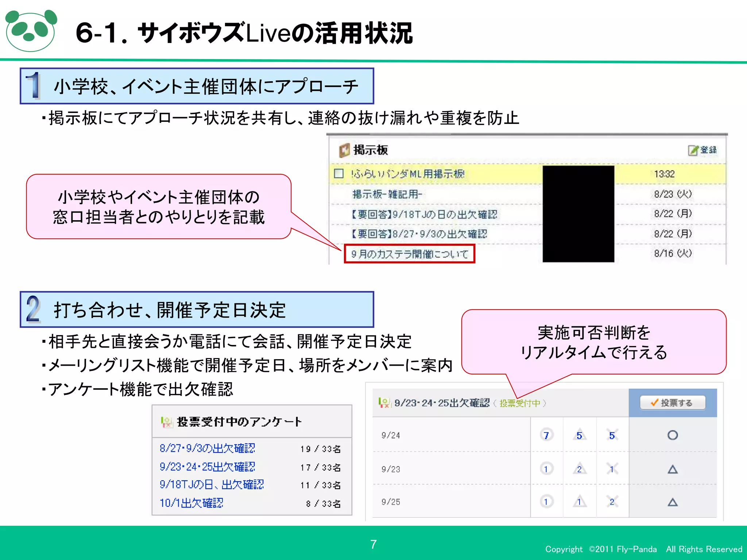Click the cross count 2 for 9/25
The width and height of the screenshot is (747, 560).
(x=612, y=502)
